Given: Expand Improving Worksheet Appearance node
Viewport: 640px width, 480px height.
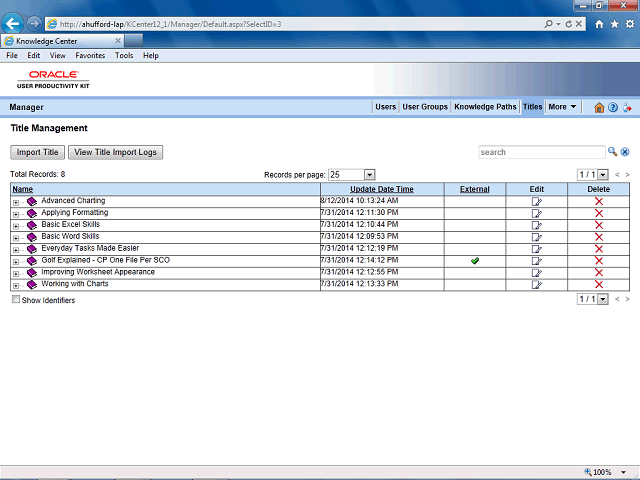Looking at the screenshot, I should point(16,273).
